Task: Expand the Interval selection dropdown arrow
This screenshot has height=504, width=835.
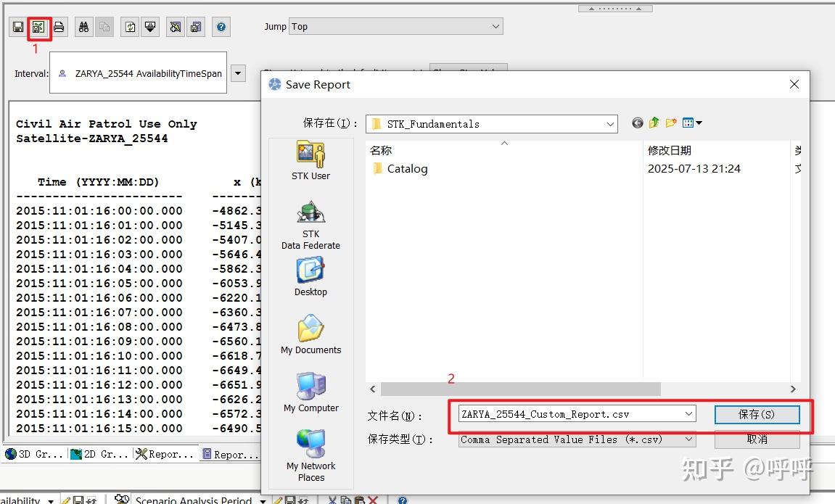Action: pos(237,73)
